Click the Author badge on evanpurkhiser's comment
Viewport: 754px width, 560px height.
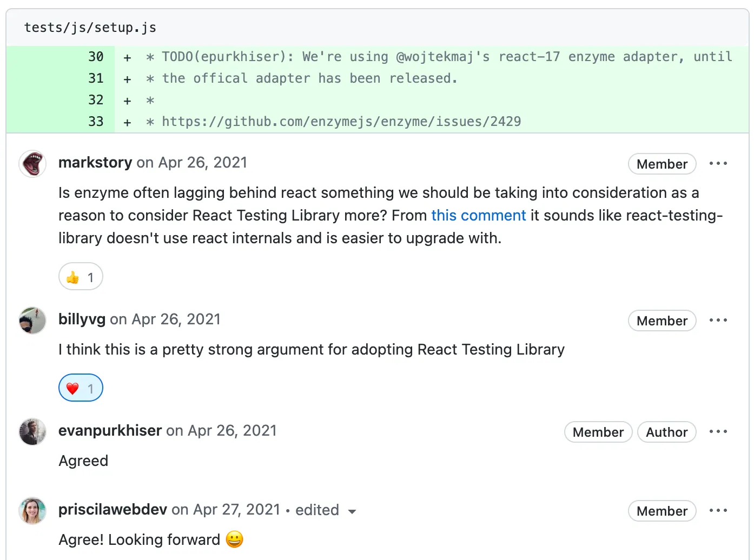[666, 432]
